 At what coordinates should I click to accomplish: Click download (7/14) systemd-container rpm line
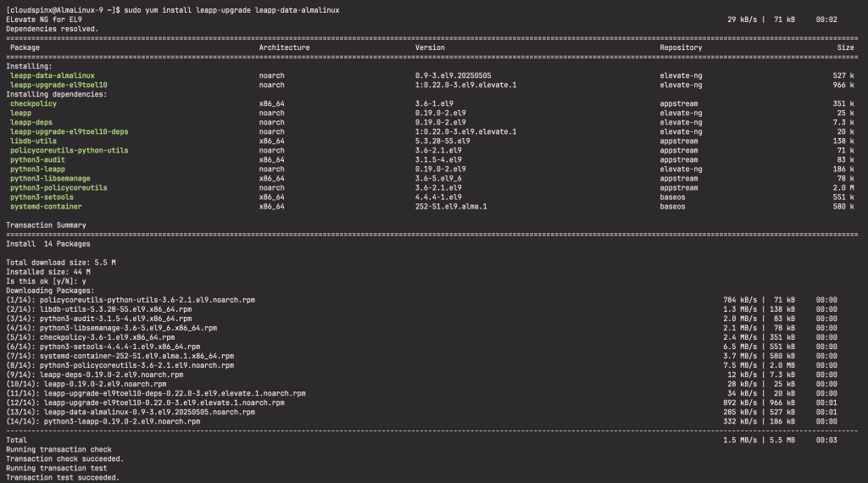point(120,357)
